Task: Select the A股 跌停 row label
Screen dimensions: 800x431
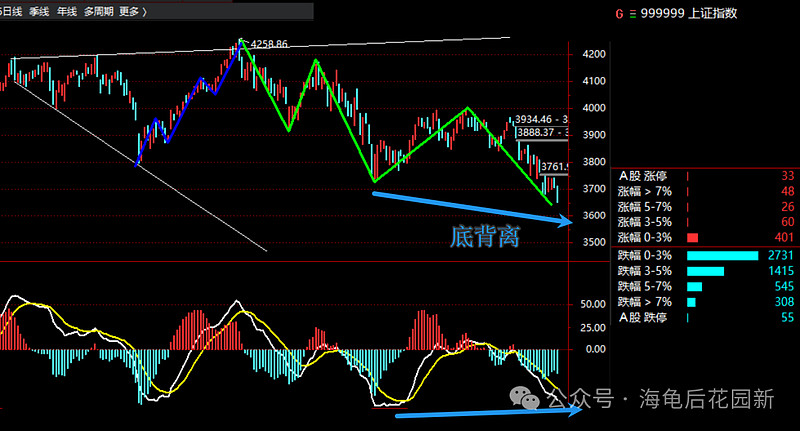Action: pyautogui.click(x=643, y=318)
